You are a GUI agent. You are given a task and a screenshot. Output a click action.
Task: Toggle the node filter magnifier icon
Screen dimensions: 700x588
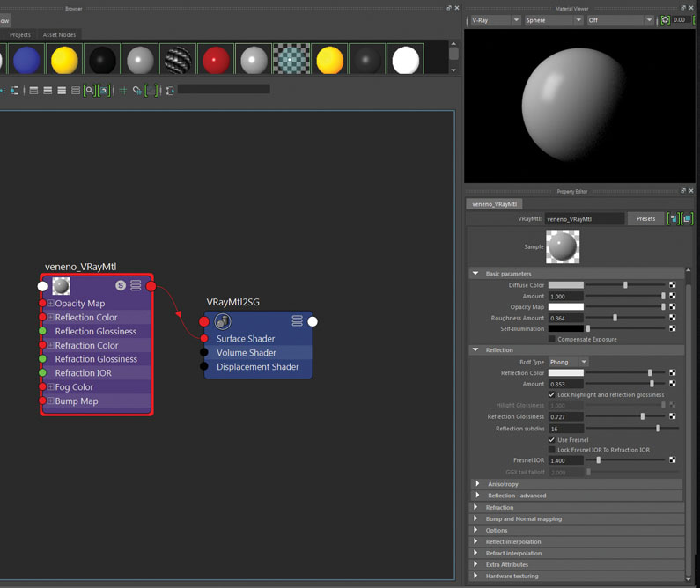click(89, 91)
